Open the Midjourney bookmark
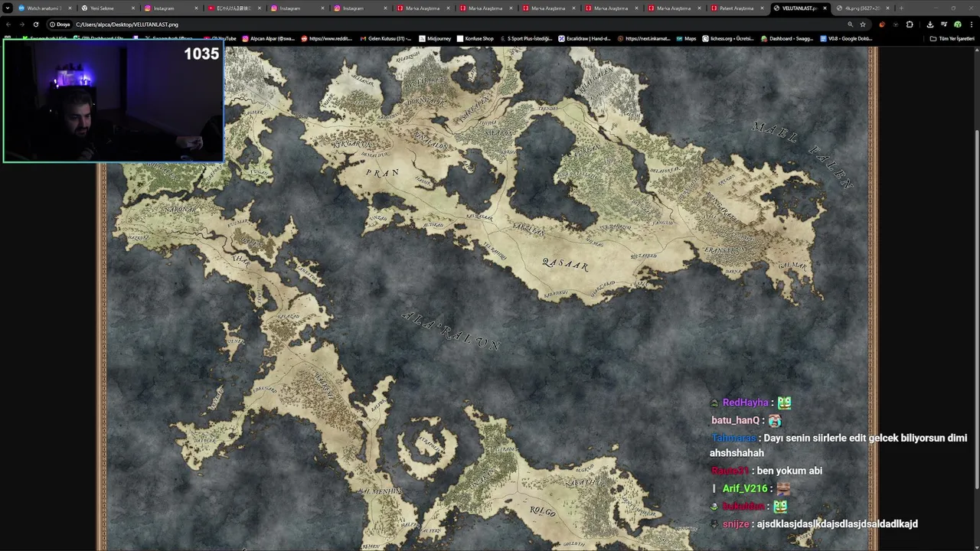 pyautogui.click(x=435, y=38)
